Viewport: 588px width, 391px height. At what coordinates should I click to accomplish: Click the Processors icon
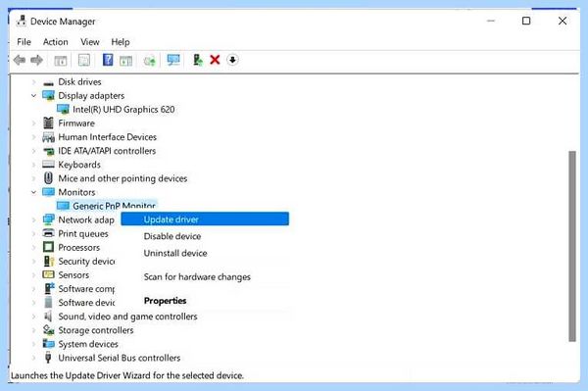click(48, 247)
